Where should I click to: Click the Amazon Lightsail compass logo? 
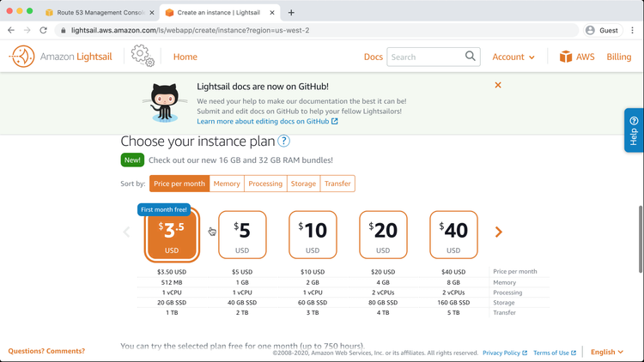21,57
